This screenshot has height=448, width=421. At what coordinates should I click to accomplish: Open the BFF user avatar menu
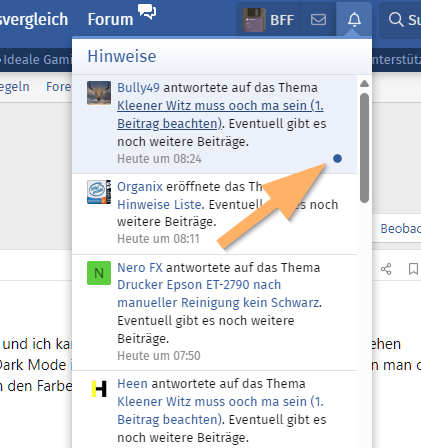[x=254, y=20]
